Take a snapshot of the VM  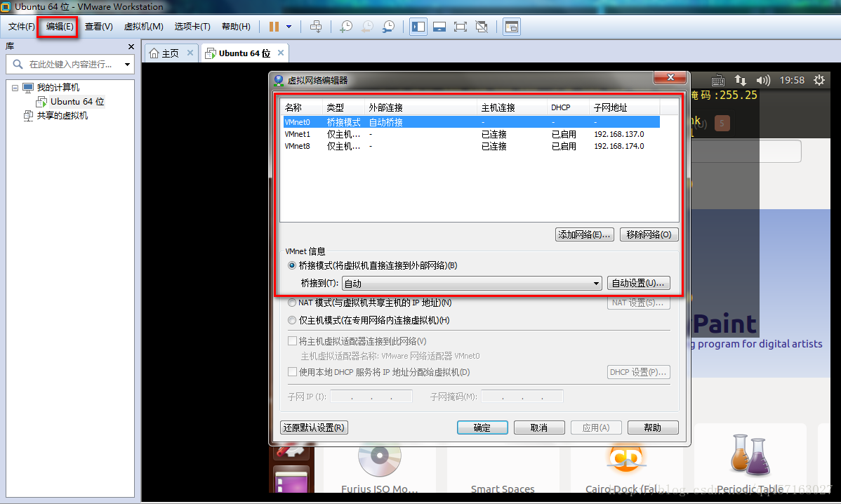click(346, 27)
